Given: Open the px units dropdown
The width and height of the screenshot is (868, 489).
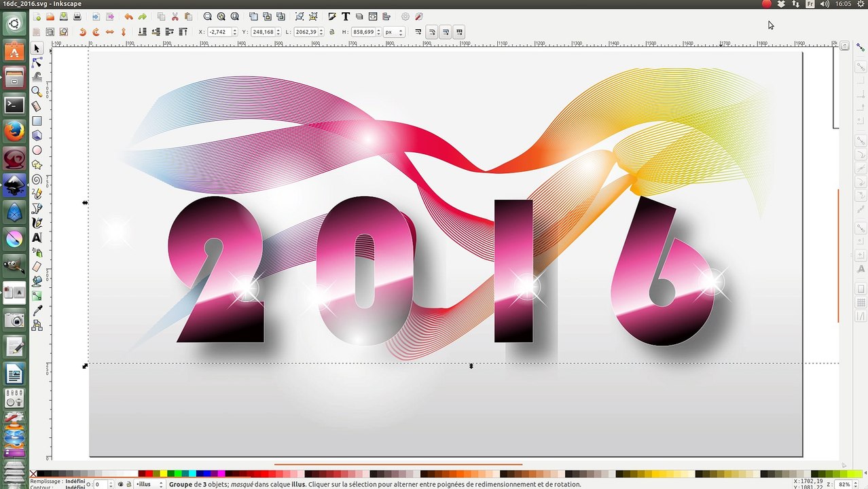Looking at the screenshot, I should pos(394,32).
